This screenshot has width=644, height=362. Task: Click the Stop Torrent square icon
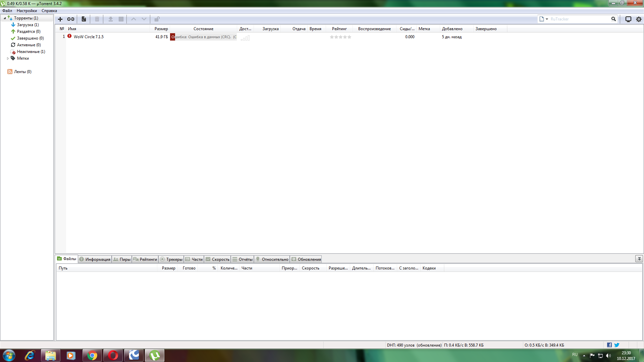pyautogui.click(x=121, y=19)
